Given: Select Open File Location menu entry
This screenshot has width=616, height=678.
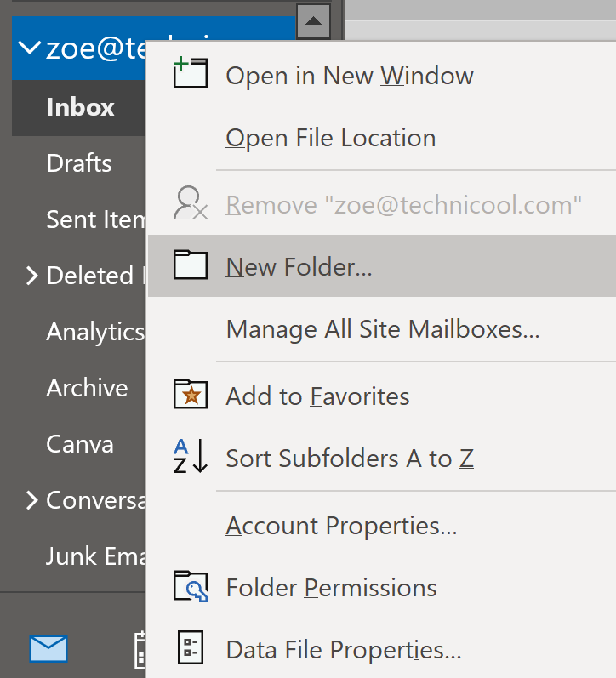Looking at the screenshot, I should 330,138.
